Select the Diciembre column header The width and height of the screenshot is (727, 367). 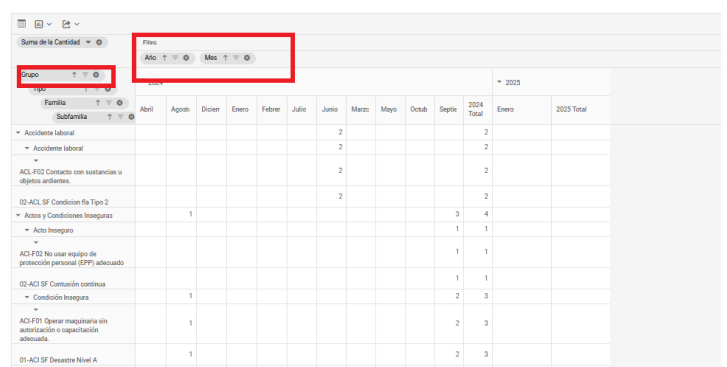pos(210,109)
